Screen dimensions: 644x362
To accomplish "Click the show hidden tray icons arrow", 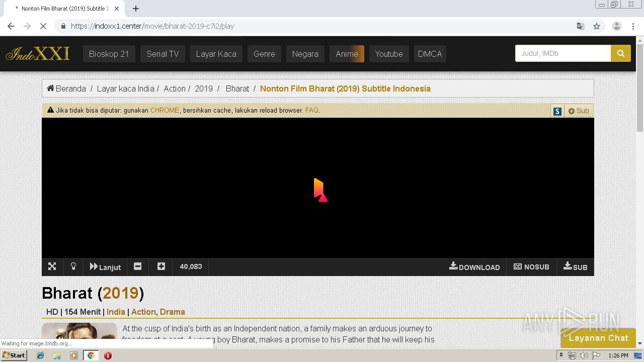I will 561,355.
